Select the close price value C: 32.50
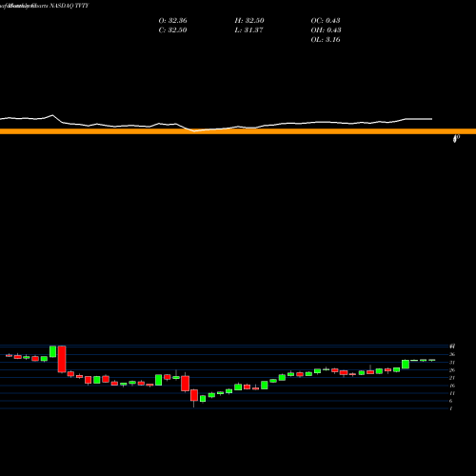This screenshot has width=476, height=476. pos(172,30)
